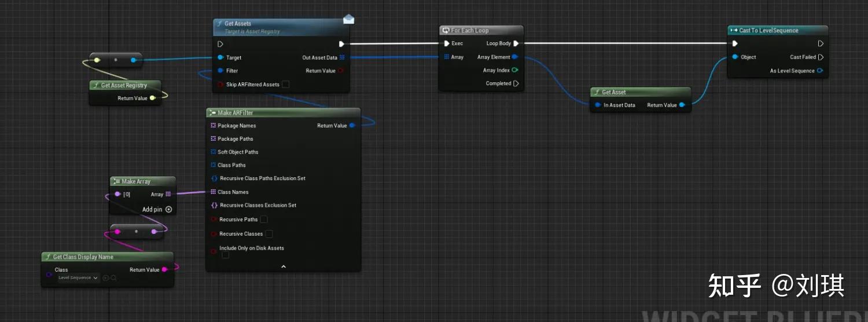This screenshot has height=322, width=868.
Task: Click the Class input pin
Action: tap(49, 274)
